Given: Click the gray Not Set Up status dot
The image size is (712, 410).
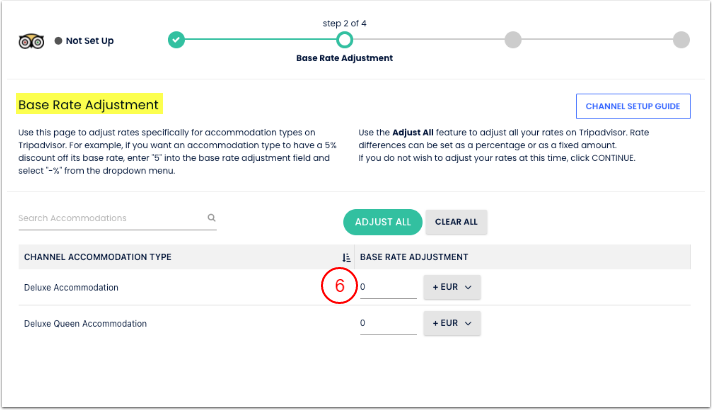Looking at the screenshot, I should (x=59, y=41).
